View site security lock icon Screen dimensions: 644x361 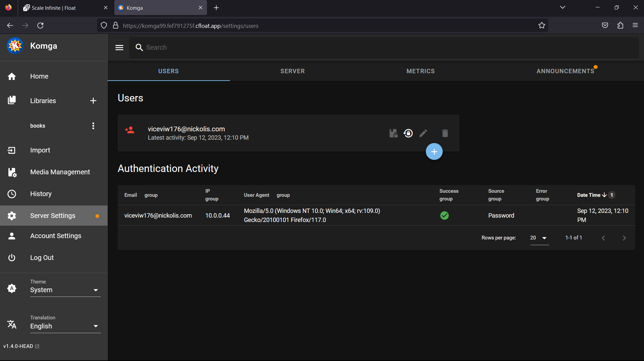point(116,26)
